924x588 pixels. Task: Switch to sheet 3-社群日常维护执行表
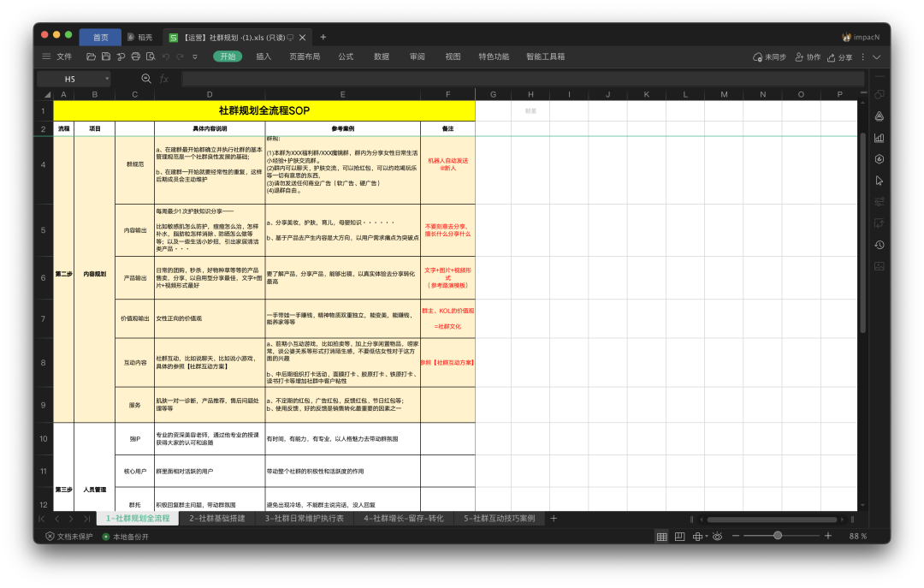pyautogui.click(x=304, y=519)
